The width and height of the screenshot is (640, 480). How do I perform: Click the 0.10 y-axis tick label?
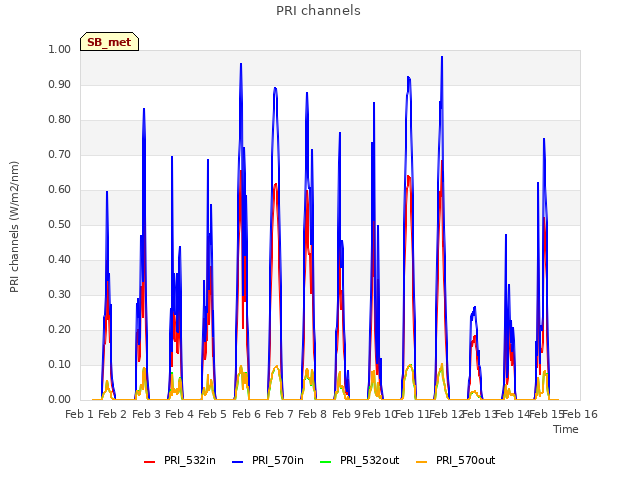pyautogui.click(x=60, y=364)
